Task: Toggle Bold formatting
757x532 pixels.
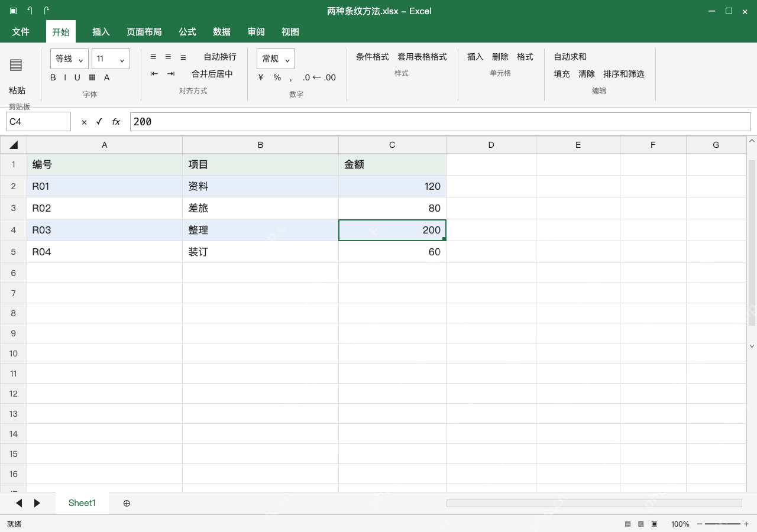Action: click(x=53, y=77)
